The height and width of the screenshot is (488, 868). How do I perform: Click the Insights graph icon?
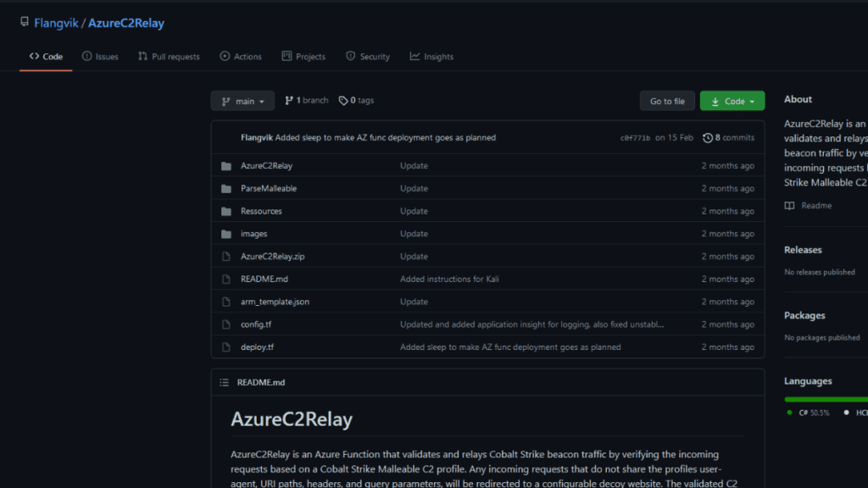coord(415,56)
